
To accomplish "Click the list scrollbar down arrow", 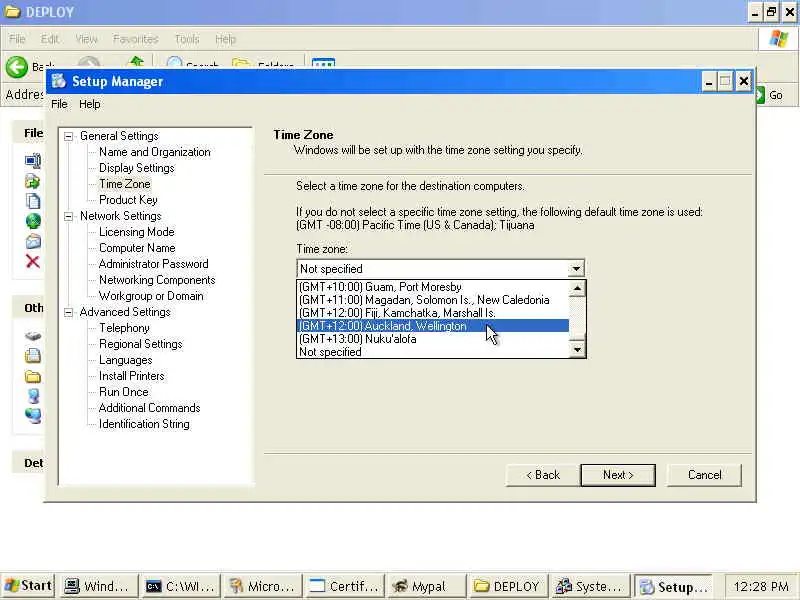I will (577, 349).
